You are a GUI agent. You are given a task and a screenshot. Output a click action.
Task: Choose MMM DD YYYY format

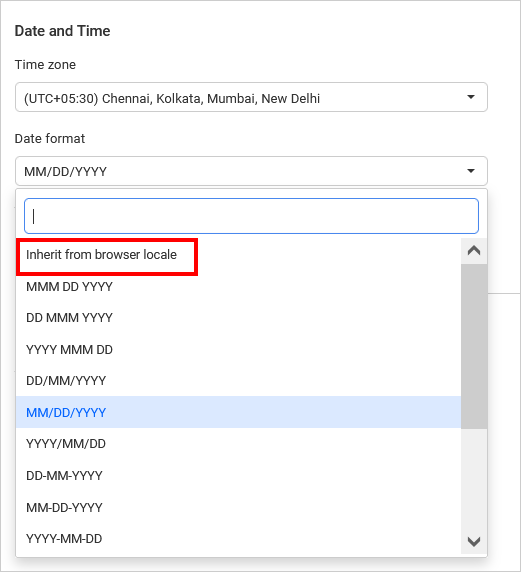(x=238, y=287)
